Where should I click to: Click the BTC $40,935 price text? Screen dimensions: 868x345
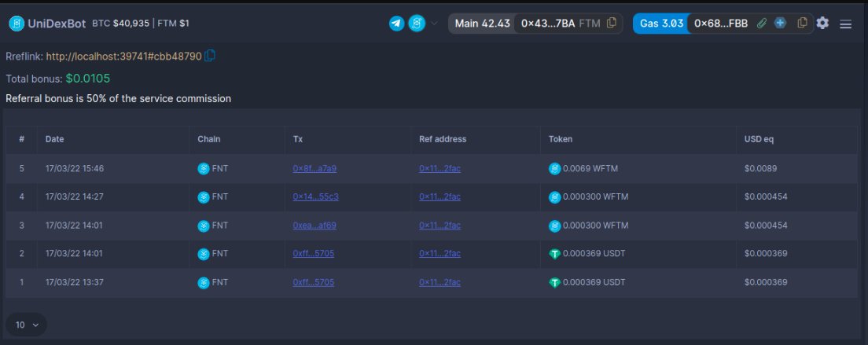click(x=120, y=24)
